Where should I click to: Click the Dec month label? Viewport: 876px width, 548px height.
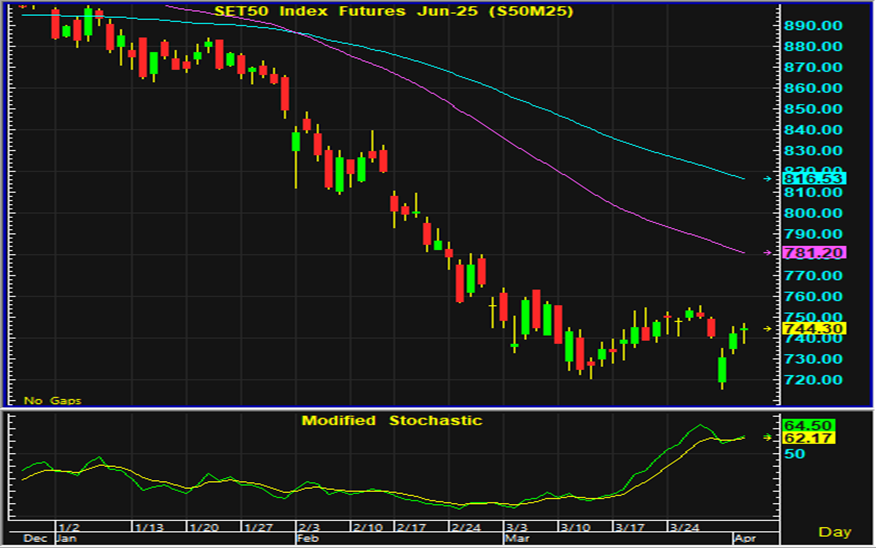(x=35, y=539)
